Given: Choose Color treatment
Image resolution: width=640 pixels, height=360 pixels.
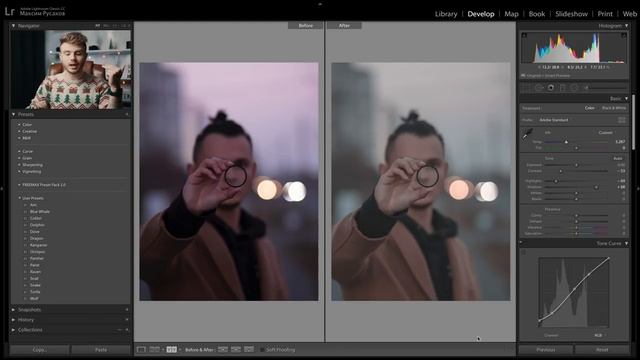Looking at the screenshot, I should 589,108.
